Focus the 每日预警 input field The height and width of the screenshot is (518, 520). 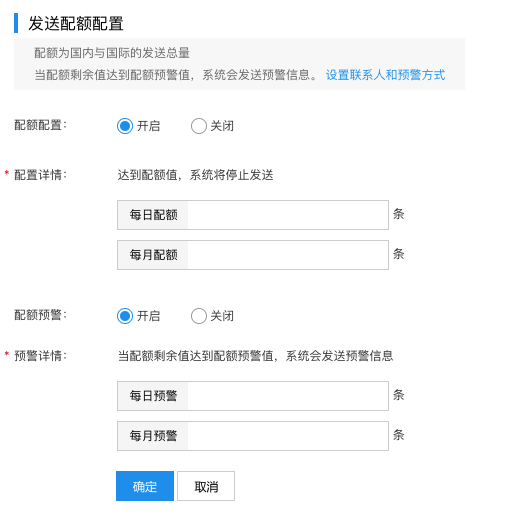pyautogui.click(x=288, y=396)
